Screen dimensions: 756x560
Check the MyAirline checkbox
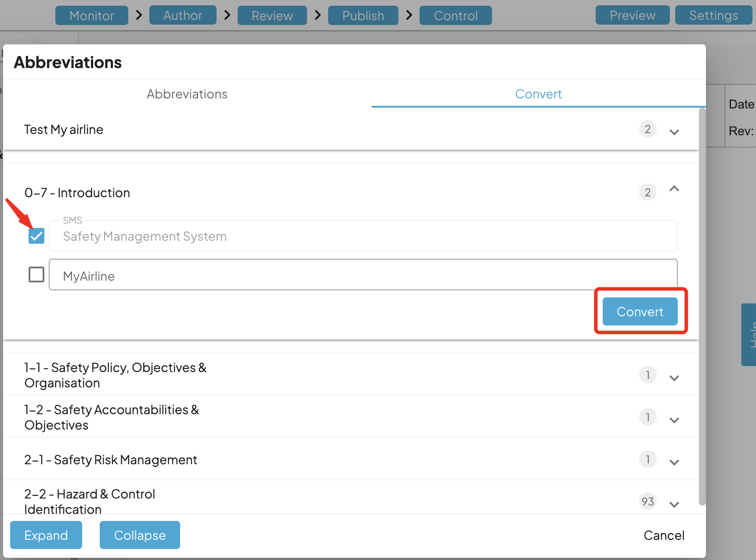pyautogui.click(x=36, y=275)
